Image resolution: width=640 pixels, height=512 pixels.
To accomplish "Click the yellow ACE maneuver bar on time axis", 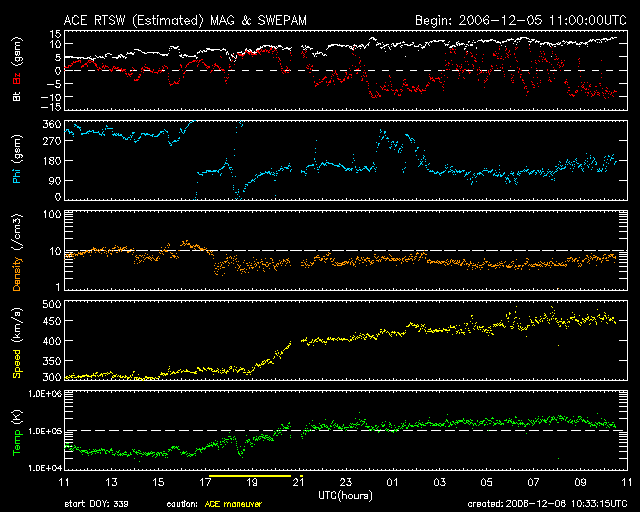I will click(250, 478).
